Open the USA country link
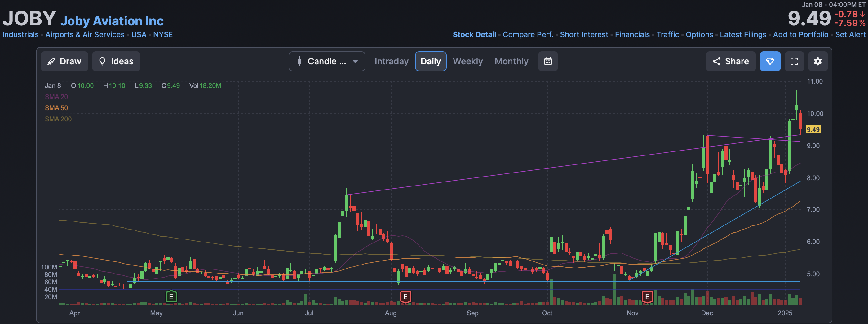The width and height of the screenshot is (868, 324). (139, 34)
